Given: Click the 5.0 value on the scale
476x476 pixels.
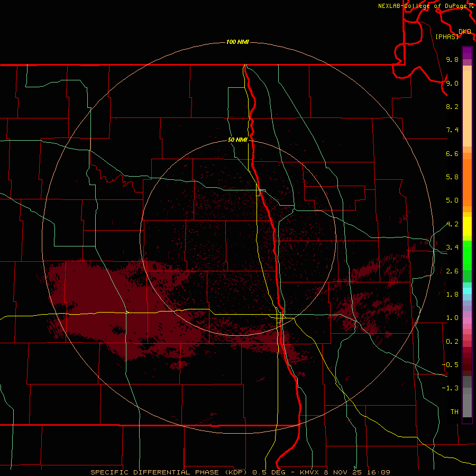Looking at the screenshot, I should 452,200.
